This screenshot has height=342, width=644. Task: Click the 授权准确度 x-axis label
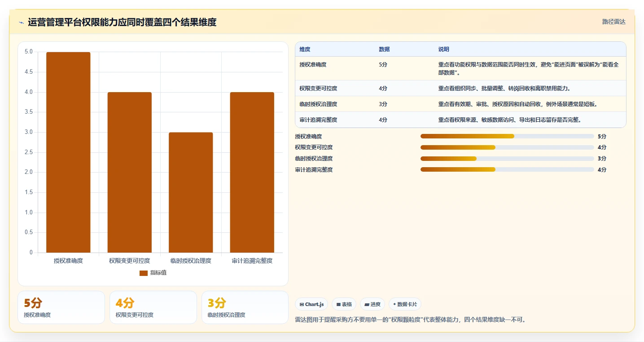68,261
